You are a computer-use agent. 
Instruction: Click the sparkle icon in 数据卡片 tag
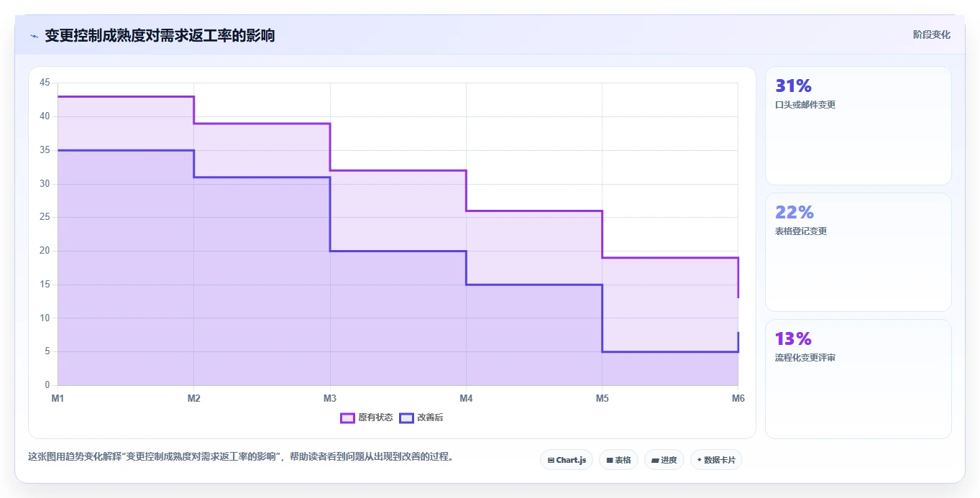click(700, 460)
